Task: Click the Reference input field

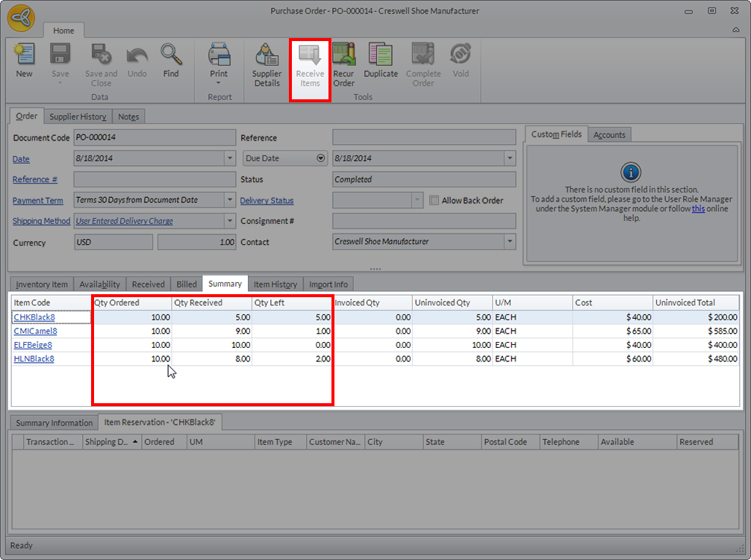Action: [424, 137]
